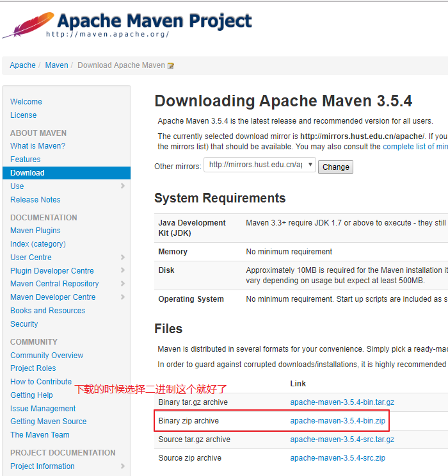Open Project Roles link

pyautogui.click(x=33, y=368)
